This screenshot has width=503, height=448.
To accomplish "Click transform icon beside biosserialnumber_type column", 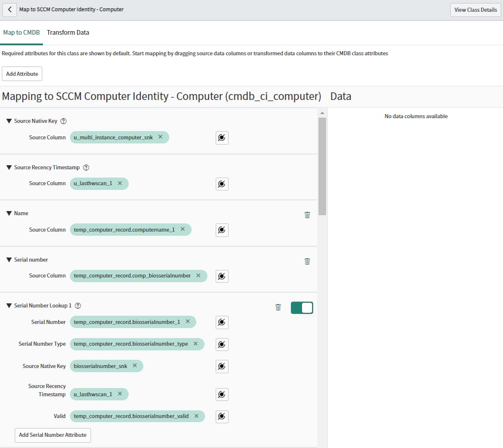I will pos(222,345).
